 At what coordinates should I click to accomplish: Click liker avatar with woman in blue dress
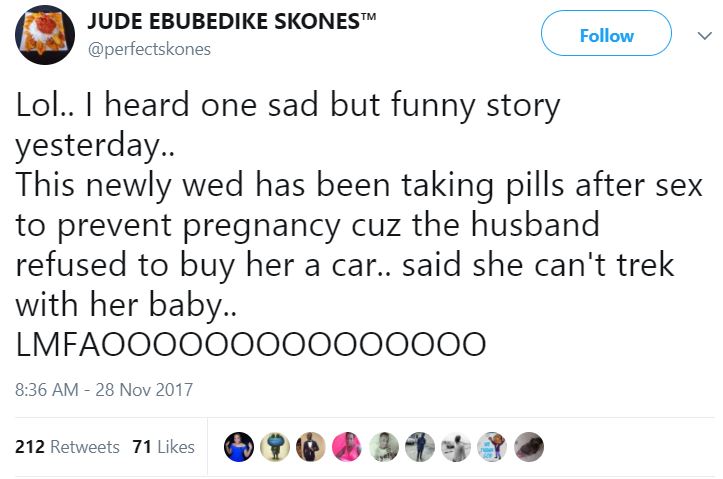coord(239,447)
